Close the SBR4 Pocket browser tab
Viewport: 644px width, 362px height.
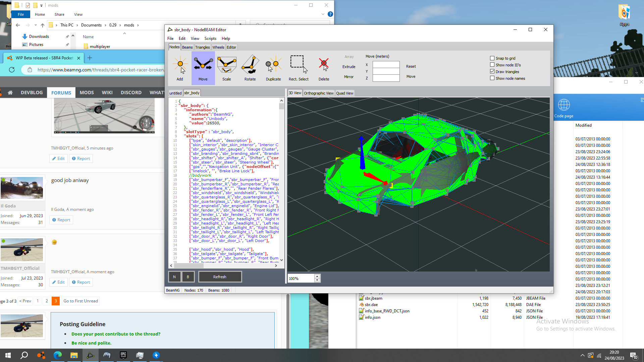click(78, 58)
